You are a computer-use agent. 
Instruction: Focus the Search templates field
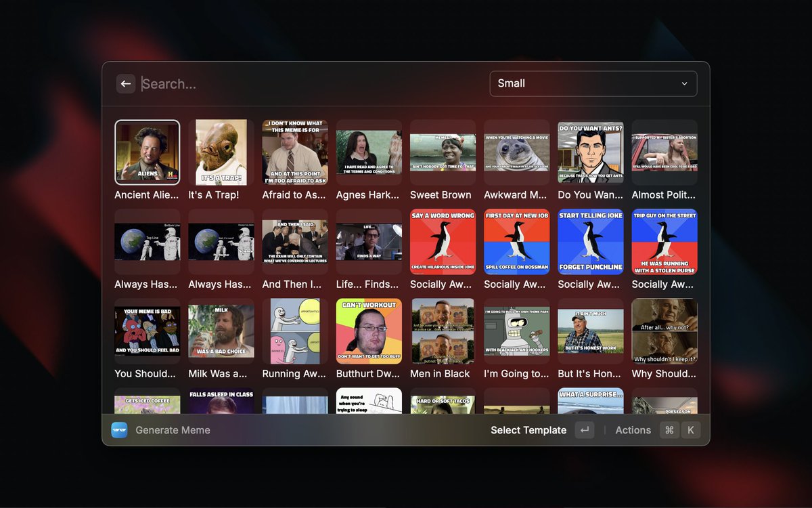(x=311, y=84)
